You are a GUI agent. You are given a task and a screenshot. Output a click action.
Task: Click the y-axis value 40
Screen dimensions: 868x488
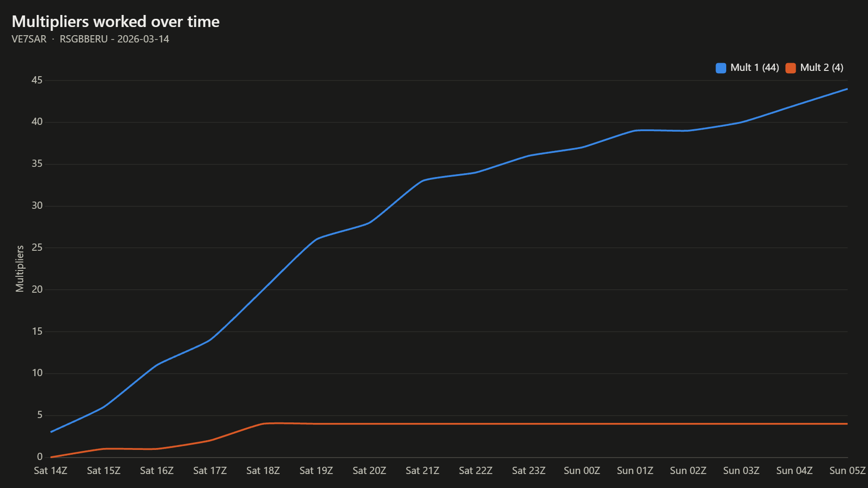37,122
